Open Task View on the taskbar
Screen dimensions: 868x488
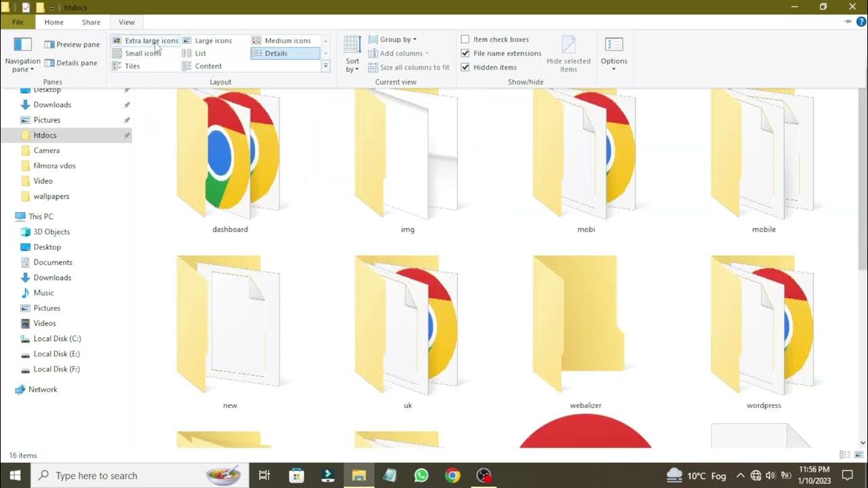pos(264,475)
